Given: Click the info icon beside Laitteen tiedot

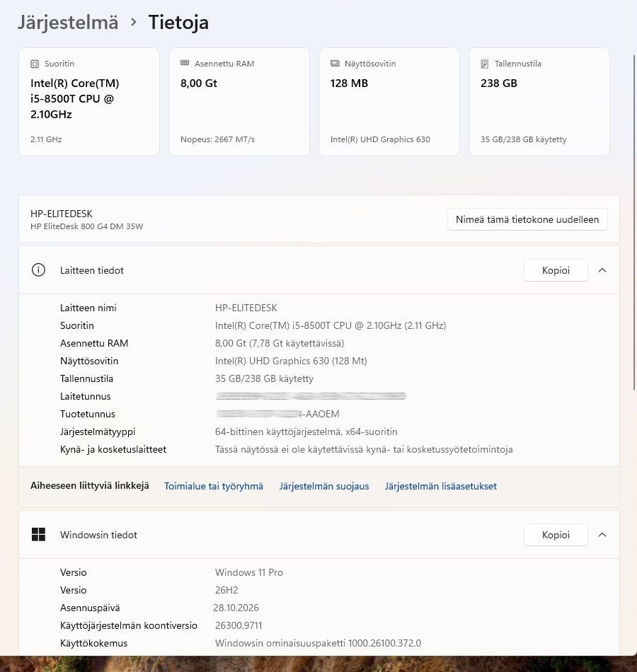Looking at the screenshot, I should [38, 270].
